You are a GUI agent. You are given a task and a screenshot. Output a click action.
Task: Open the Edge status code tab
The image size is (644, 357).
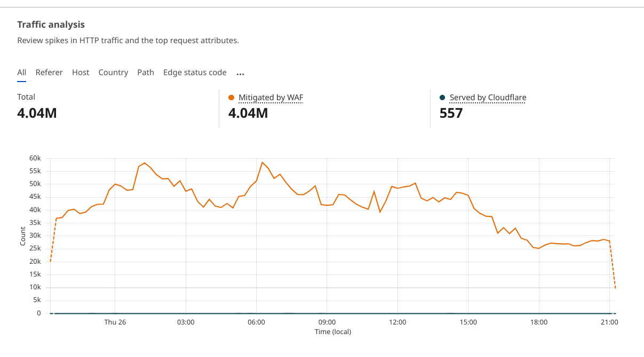[195, 72]
